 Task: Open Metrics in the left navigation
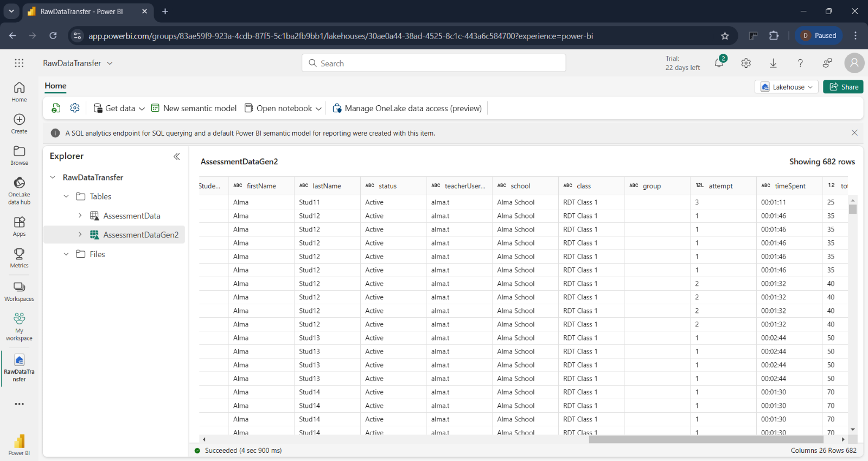click(19, 258)
